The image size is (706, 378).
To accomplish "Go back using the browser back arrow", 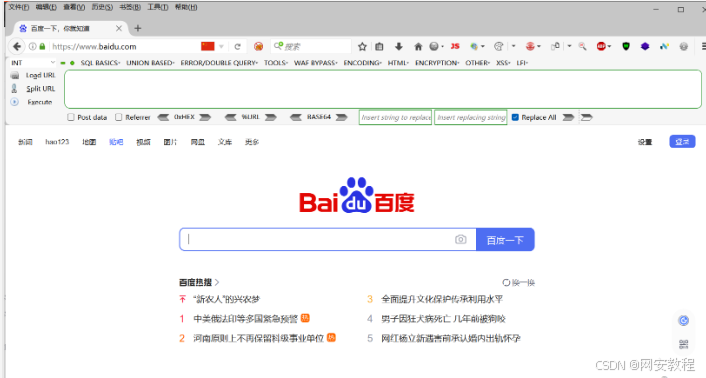I will pos(17,46).
